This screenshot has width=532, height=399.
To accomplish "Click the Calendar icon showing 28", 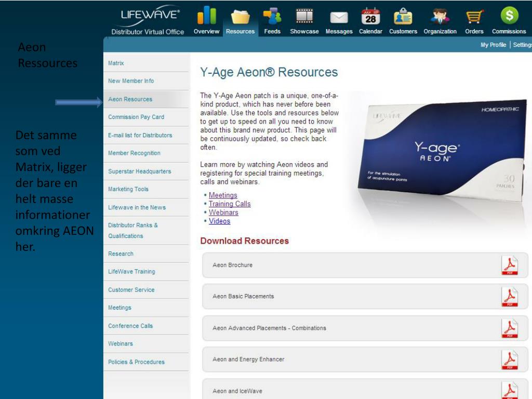I will click(x=370, y=16).
